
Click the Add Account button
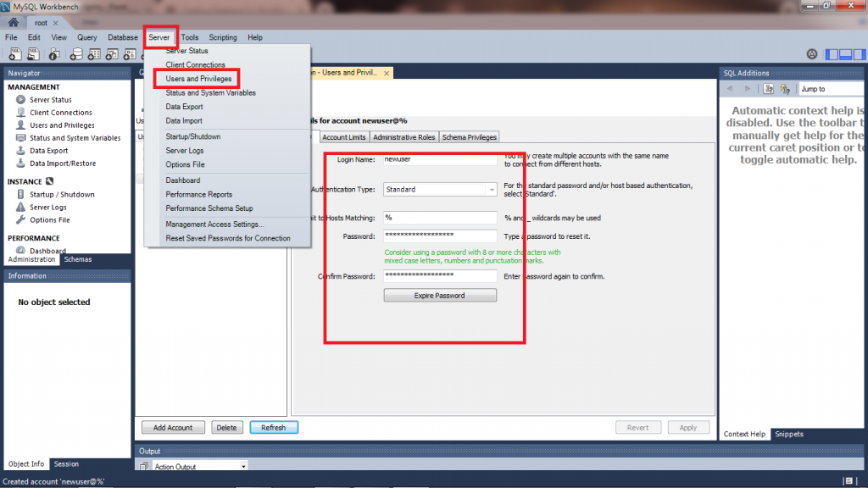coord(173,428)
